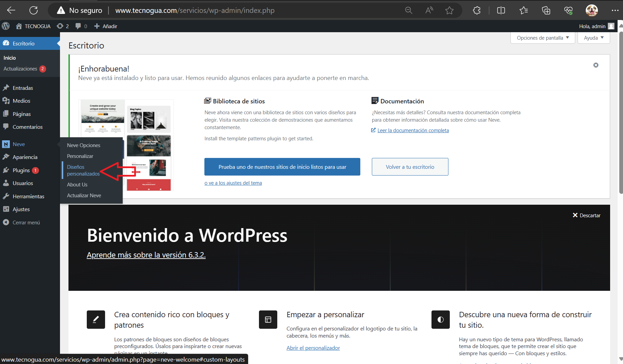Follow 'o ve a los ajustes del tema' link

tap(233, 183)
